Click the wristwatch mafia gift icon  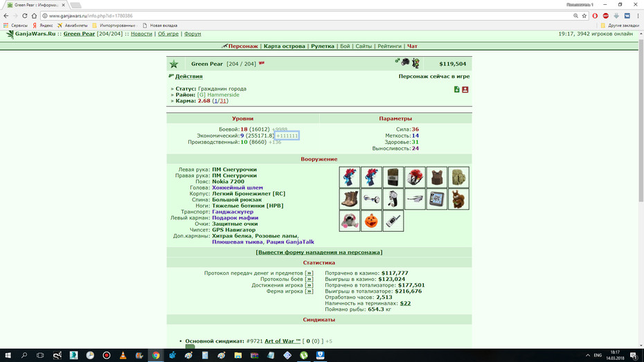pyautogui.click(x=393, y=199)
